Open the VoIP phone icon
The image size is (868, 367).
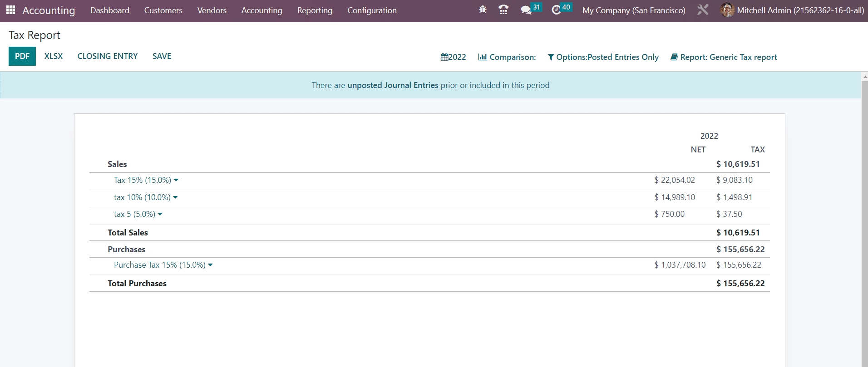(x=503, y=10)
